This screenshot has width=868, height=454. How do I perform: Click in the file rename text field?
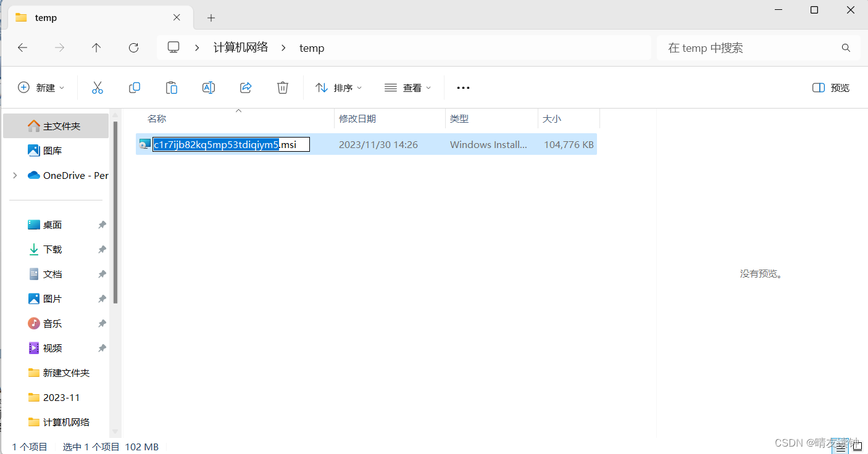point(231,144)
